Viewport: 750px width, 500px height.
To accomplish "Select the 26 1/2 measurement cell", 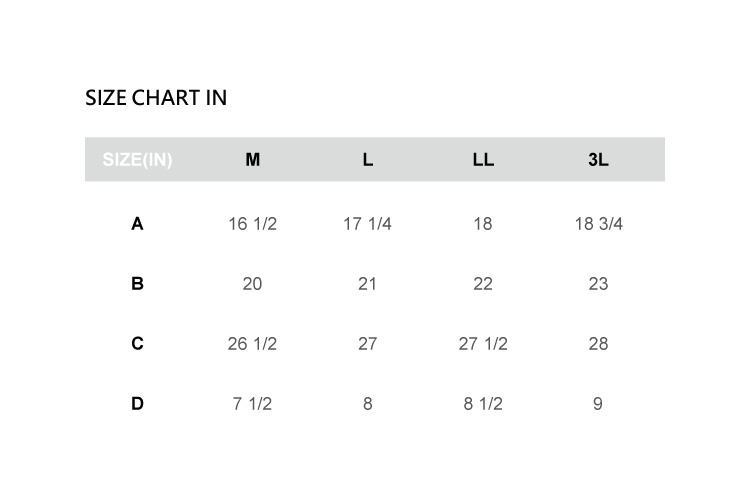I will click(x=252, y=344).
